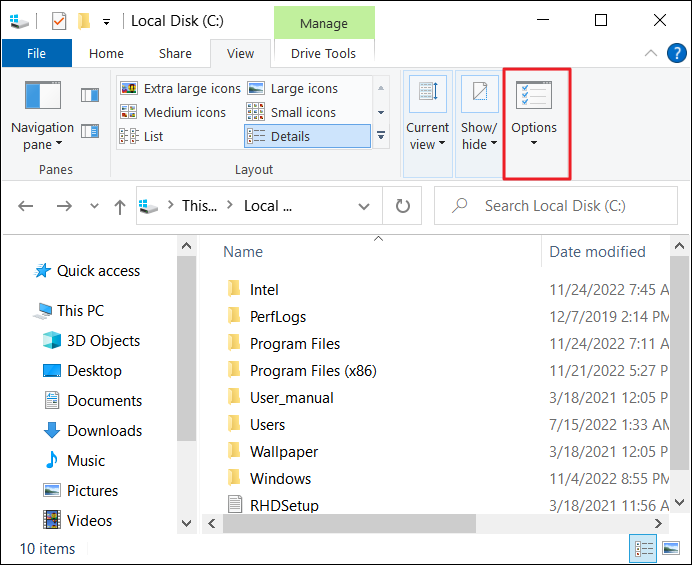The height and width of the screenshot is (565, 692).
Task: Open the Drive Tools tab
Action: click(x=323, y=53)
